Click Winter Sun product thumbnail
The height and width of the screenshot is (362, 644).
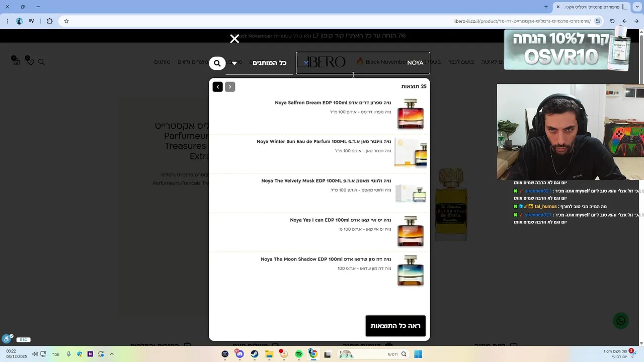(x=411, y=153)
